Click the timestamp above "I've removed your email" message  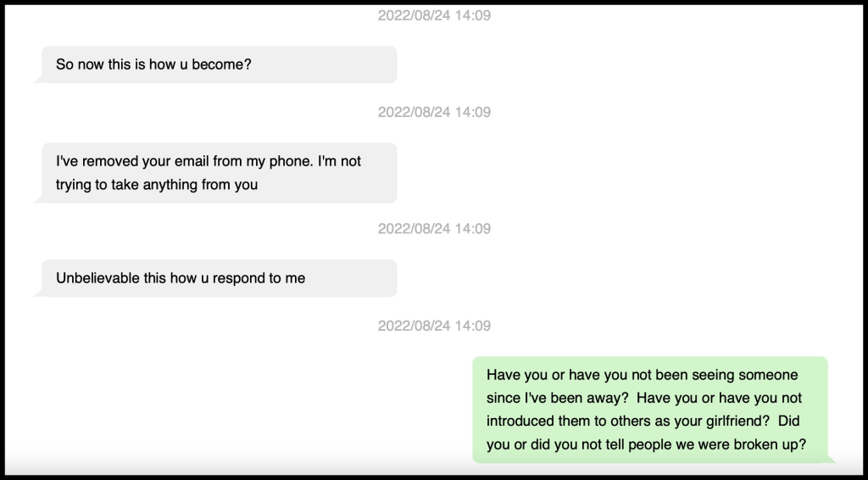coord(434,112)
